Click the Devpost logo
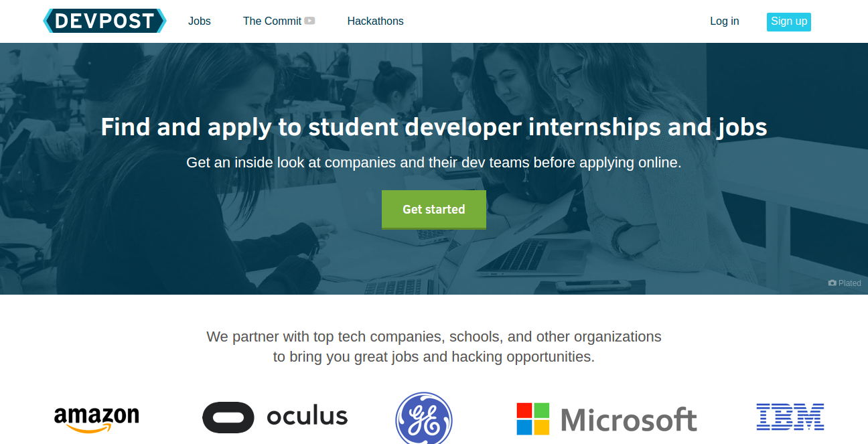This screenshot has width=868, height=444. pyautogui.click(x=104, y=21)
